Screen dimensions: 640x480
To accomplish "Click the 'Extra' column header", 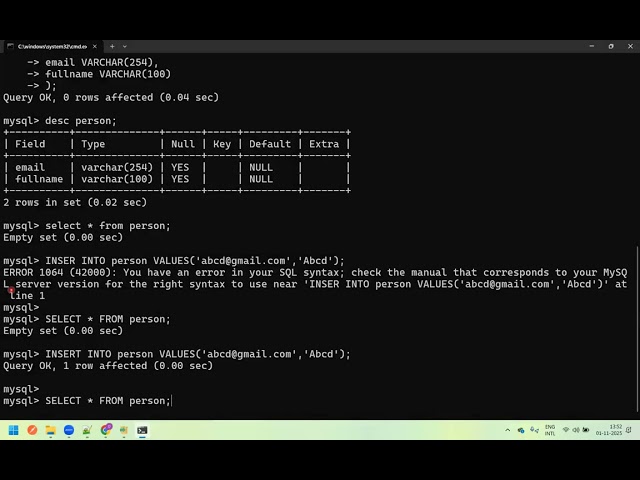I will 324,144.
